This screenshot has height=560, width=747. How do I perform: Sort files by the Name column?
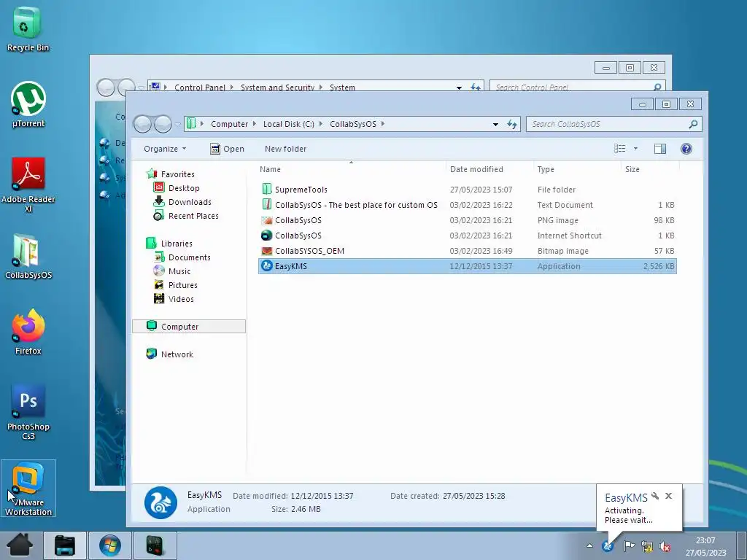[270, 169]
